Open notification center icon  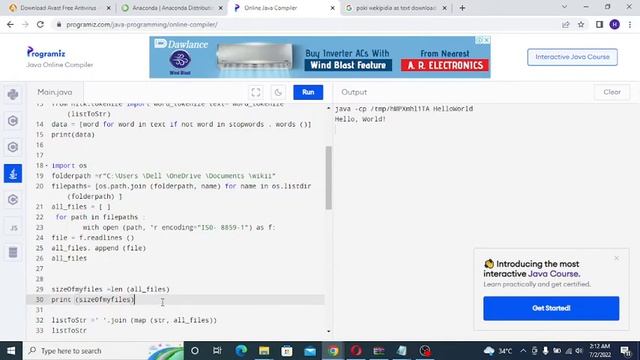tap(626, 351)
